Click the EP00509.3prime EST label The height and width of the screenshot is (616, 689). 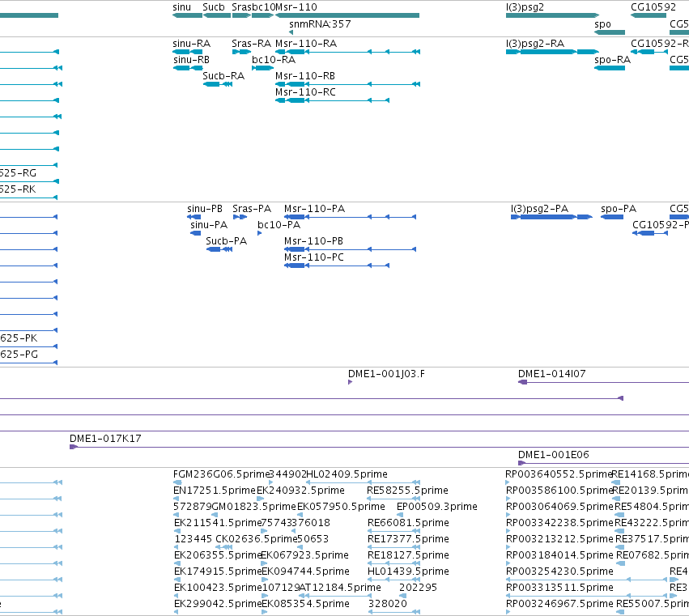(x=436, y=507)
